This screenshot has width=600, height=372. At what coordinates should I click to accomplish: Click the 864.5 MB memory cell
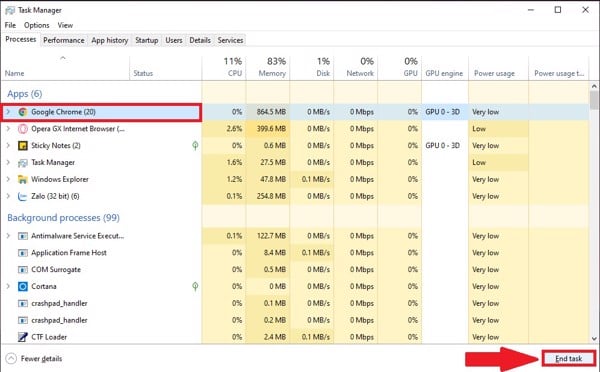[268, 112]
